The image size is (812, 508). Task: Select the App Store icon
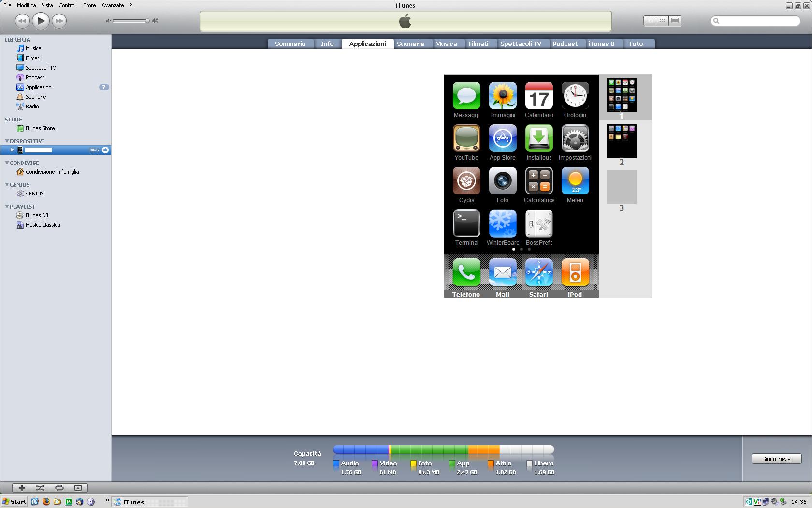click(503, 138)
